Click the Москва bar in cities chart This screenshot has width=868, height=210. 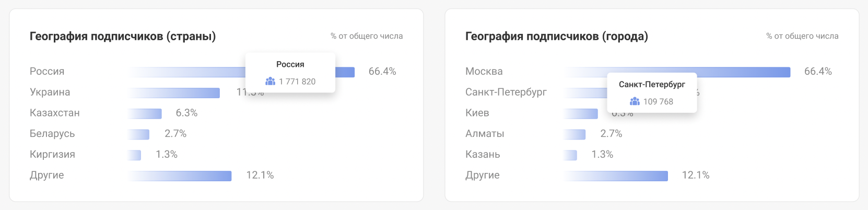(x=677, y=72)
